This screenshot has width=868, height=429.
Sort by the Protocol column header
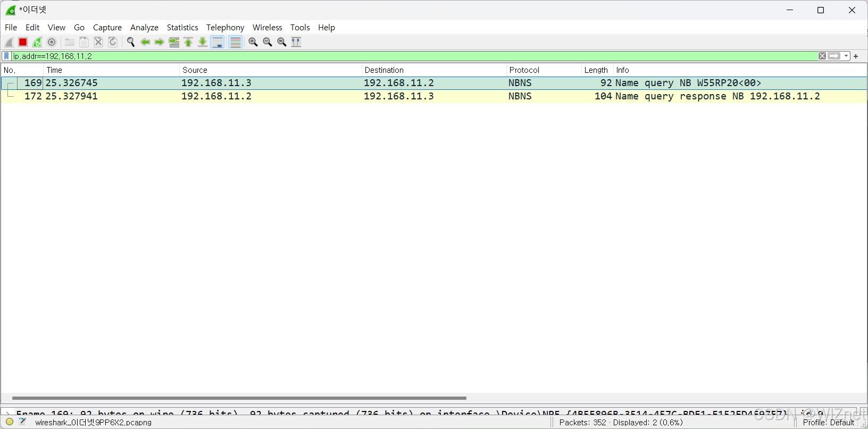click(x=544, y=70)
